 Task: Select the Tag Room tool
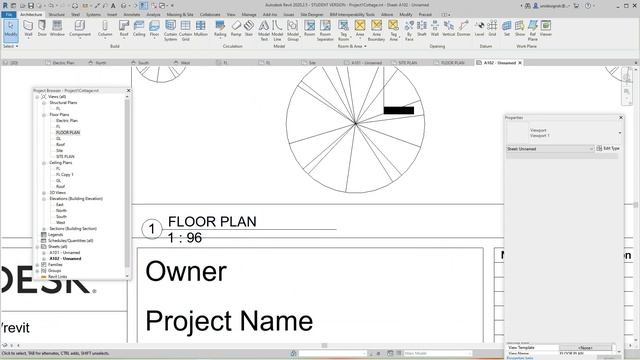(x=343, y=31)
